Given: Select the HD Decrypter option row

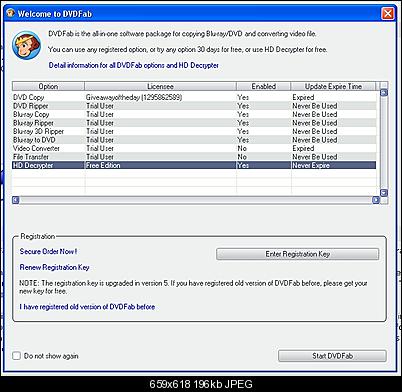Looking at the screenshot, I should pyautogui.click(x=194, y=165).
